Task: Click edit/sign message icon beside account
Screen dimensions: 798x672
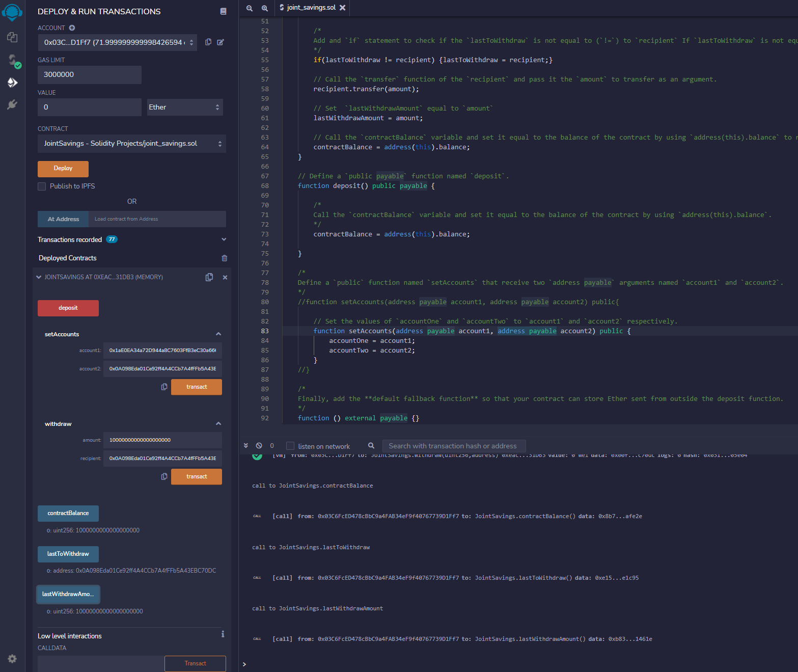Action: 221,42
